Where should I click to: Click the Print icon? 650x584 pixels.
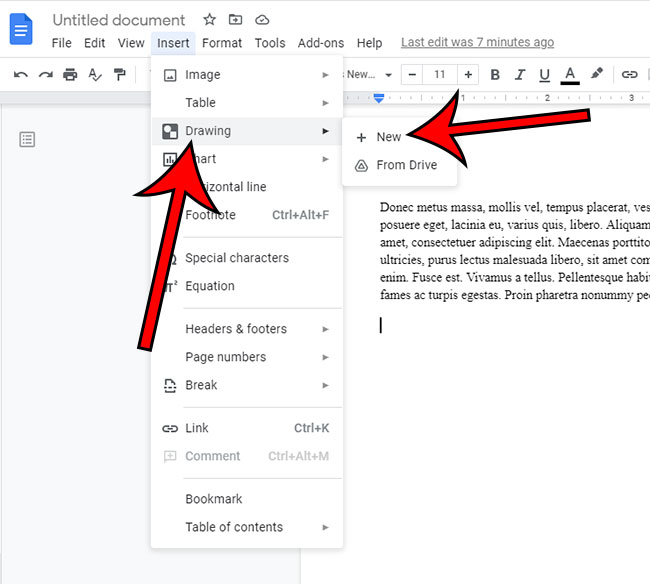click(x=70, y=75)
